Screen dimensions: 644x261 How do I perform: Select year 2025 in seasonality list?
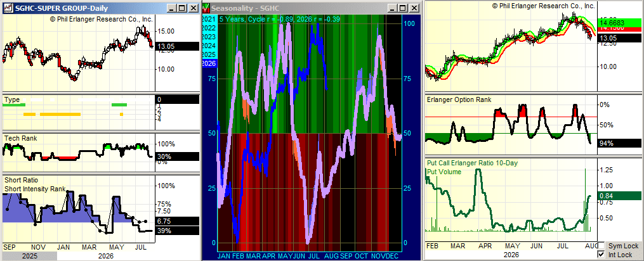pos(209,54)
